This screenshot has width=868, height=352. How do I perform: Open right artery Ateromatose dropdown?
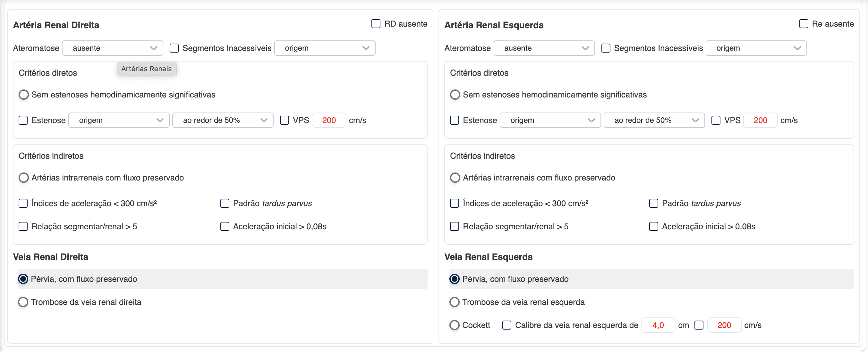(x=113, y=48)
